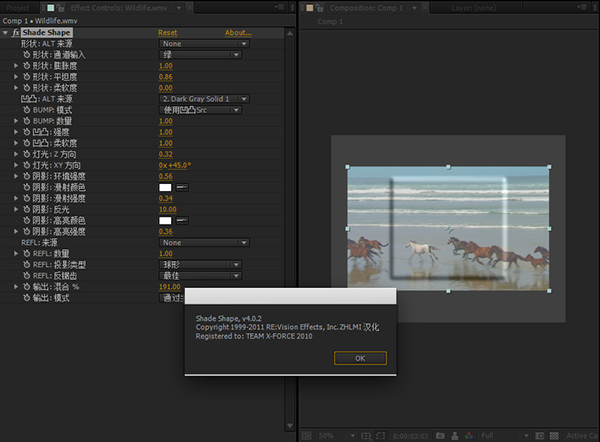The height and width of the screenshot is (442, 600).
Task: Toggle stopwatch for 形状: 通道输入
Action: pos(26,55)
